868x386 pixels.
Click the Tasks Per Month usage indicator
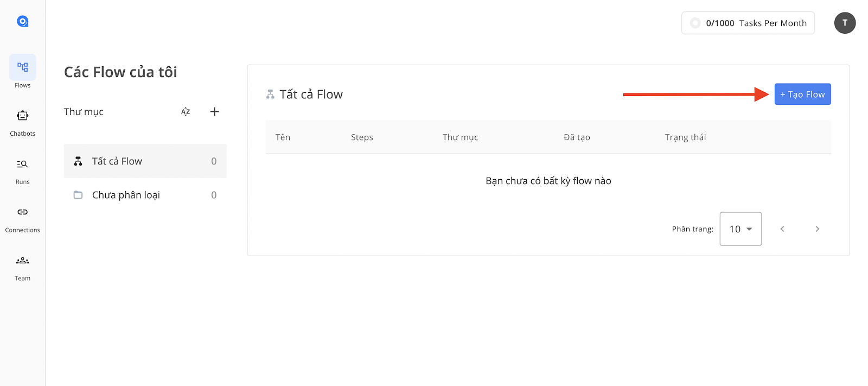pyautogui.click(x=748, y=23)
